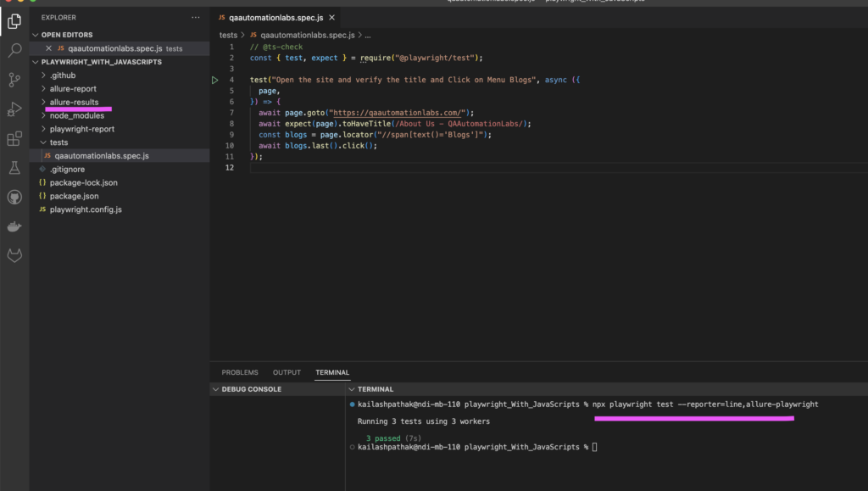Open the Source Control view icon
Screen dimensions: 868x491
[14, 80]
